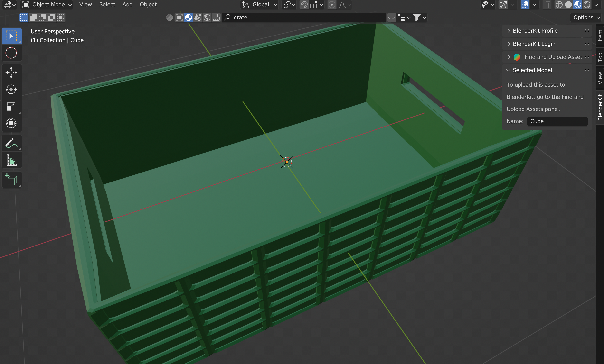Set selection mode to new
Screen dimensions: 604x364
(24, 17)
